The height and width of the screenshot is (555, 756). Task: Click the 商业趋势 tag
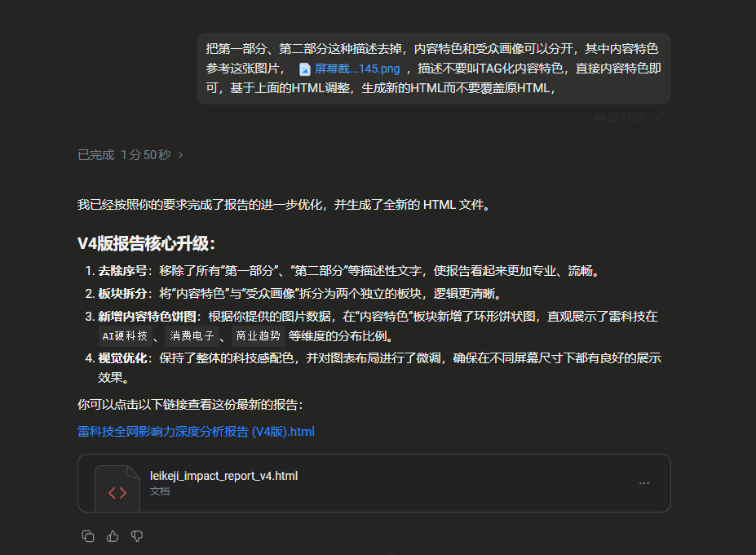(x=258, y=336)
